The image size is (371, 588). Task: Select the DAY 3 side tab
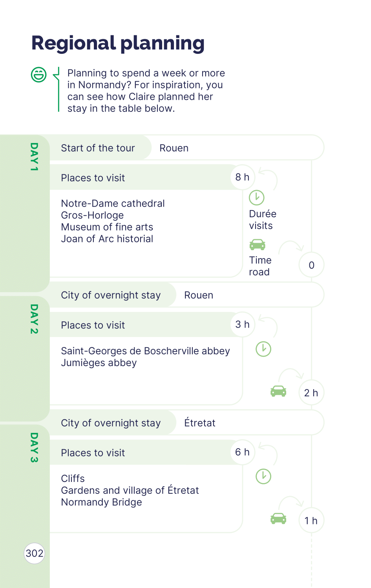tap(34, 448)
